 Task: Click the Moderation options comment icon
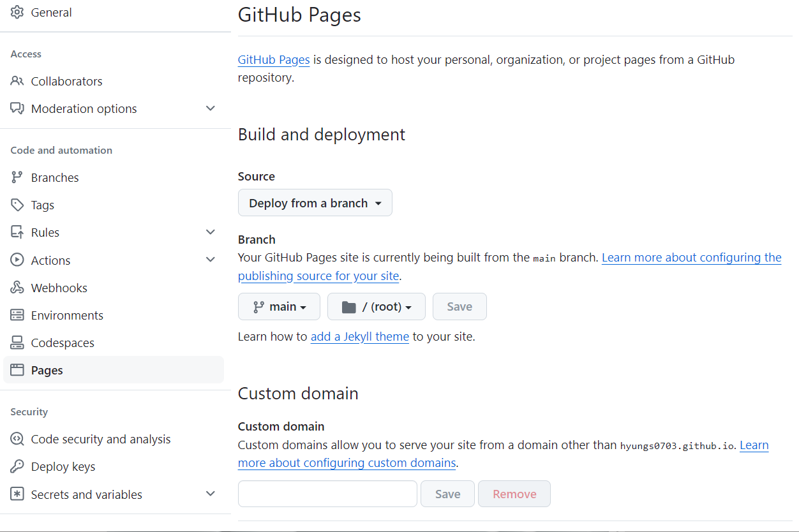pyautogui.click(x=17, y=108)
